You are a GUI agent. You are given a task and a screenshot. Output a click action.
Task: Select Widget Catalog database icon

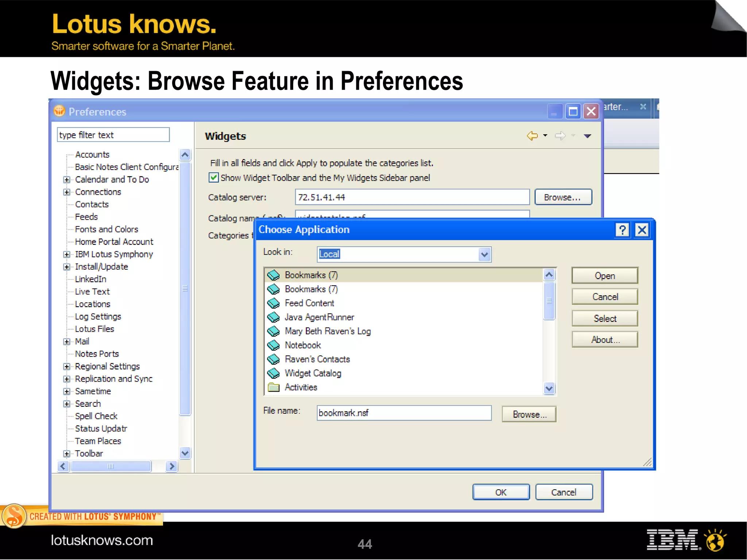273,373
